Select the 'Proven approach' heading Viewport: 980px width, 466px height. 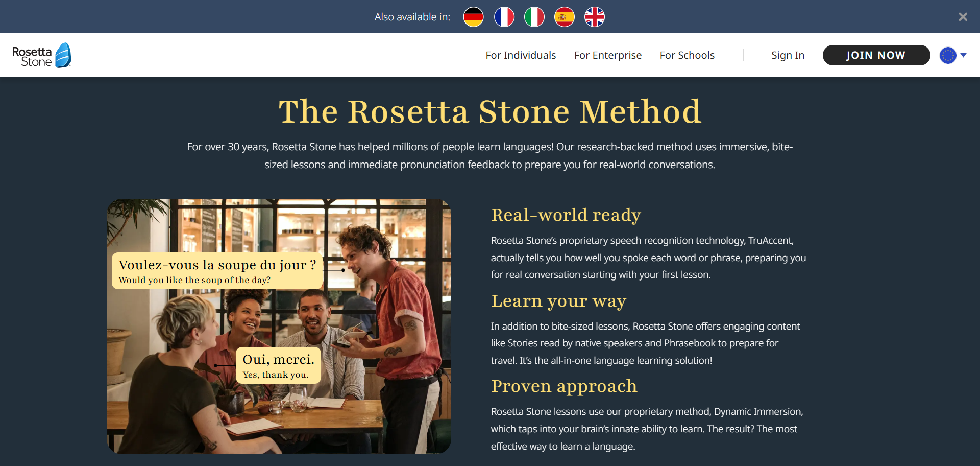point(563,386)
